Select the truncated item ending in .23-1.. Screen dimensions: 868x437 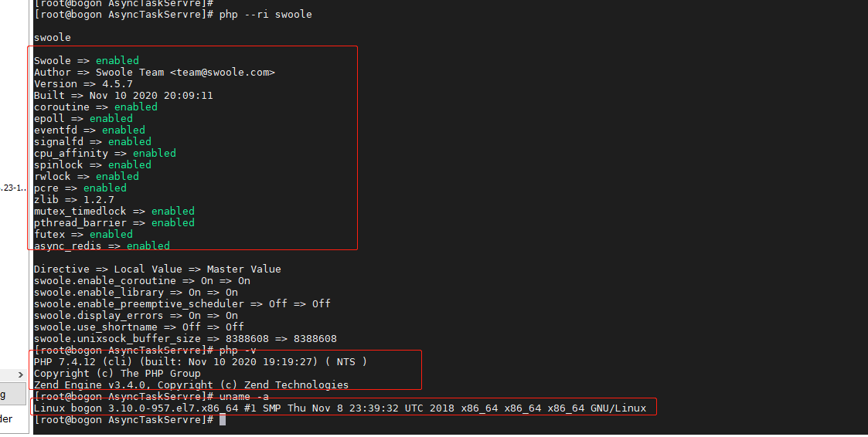(13, 188)
